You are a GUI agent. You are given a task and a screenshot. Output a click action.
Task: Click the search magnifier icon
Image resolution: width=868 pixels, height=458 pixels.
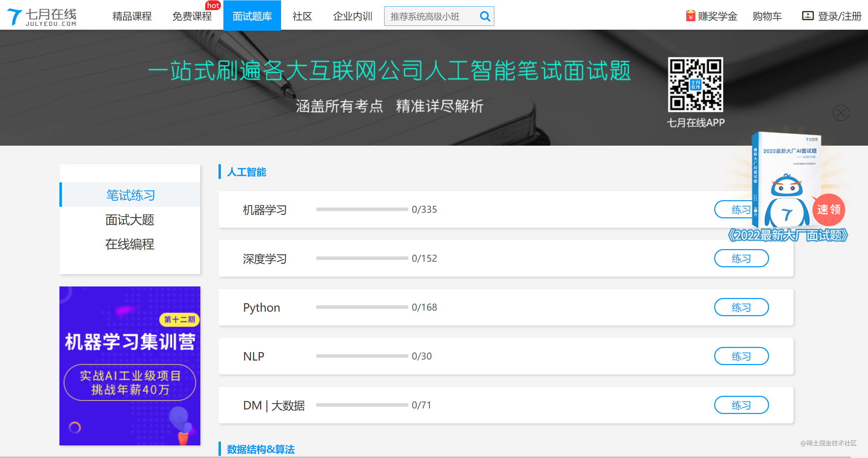click(x=485, y=16)
